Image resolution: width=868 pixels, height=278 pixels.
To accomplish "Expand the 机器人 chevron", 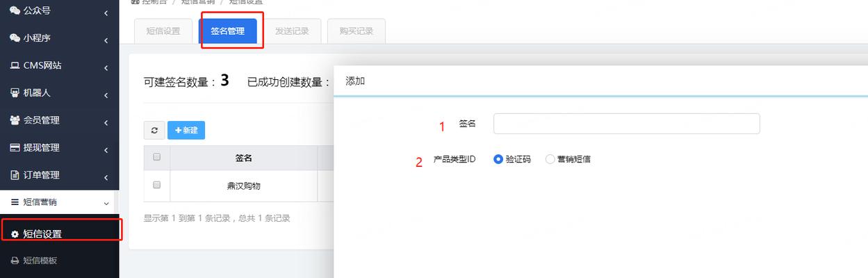I will click(106, 95).
